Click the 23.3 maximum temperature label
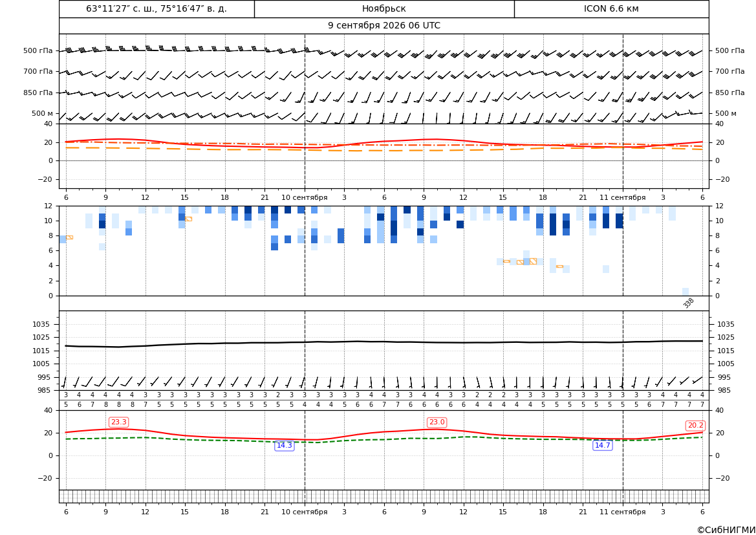Image resolution: width=756 pixels, height=535 pixels. click(x=118, y=422)
